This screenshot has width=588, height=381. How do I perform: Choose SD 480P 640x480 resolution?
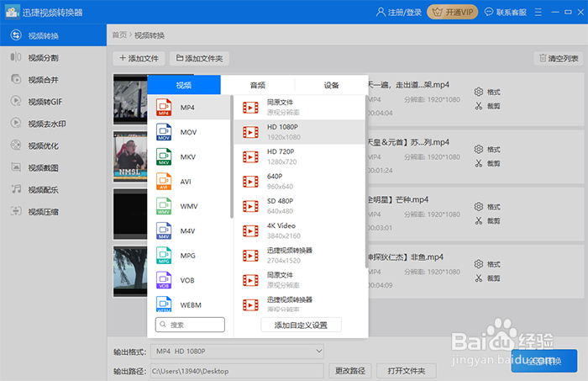click(299, 206)
